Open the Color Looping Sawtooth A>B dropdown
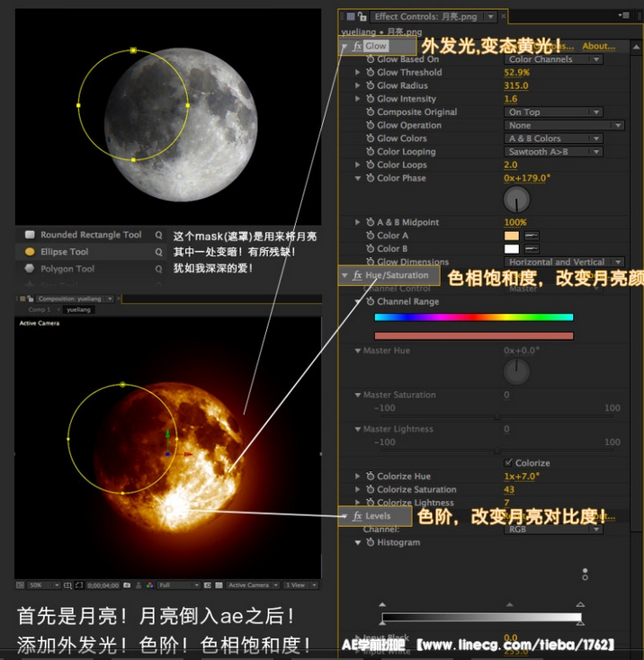 click(553, 152)
